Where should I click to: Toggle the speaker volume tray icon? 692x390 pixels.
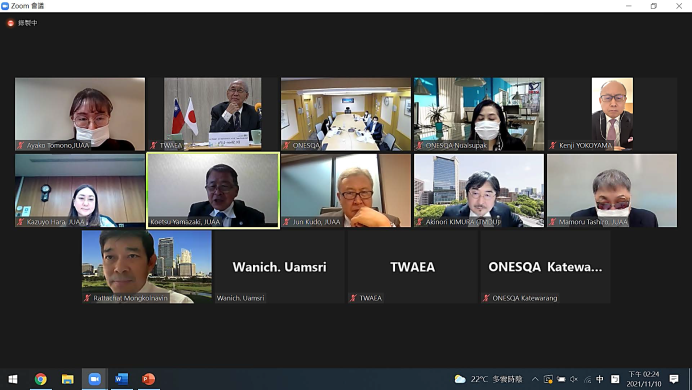(x=574, y=379)
